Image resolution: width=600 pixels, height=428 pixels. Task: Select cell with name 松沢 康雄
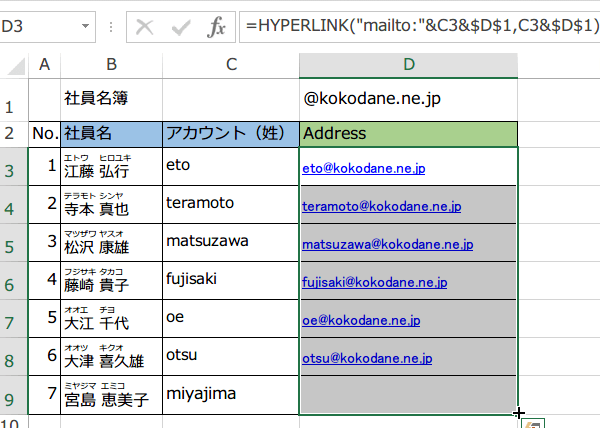[111, 242]
